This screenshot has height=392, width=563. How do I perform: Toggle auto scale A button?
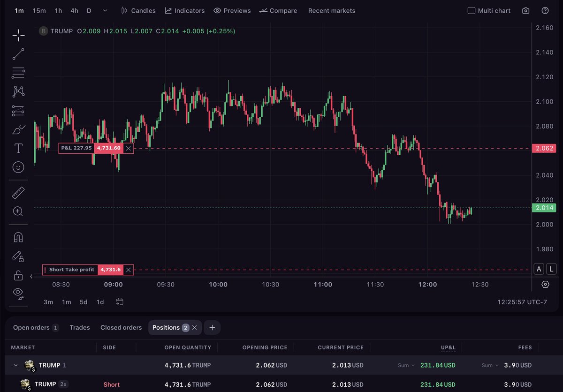pyautogui.click(x=539, y=269)
